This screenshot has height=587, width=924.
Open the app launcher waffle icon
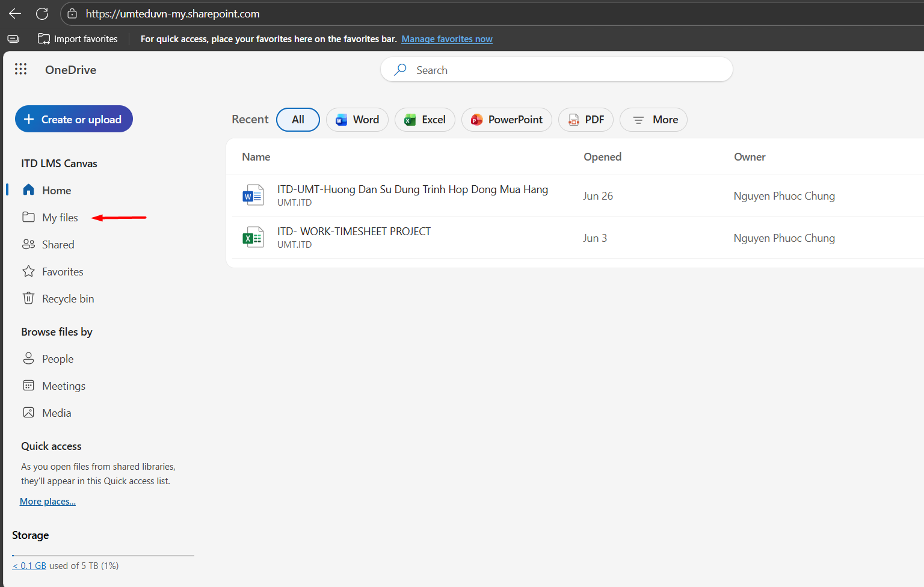pyautogui.click(x=20, y=69)
